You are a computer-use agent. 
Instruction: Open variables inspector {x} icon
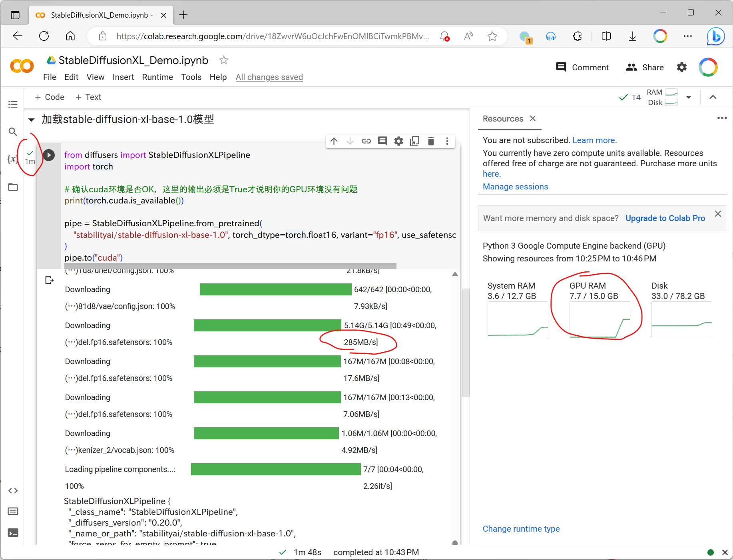(13, 159)
